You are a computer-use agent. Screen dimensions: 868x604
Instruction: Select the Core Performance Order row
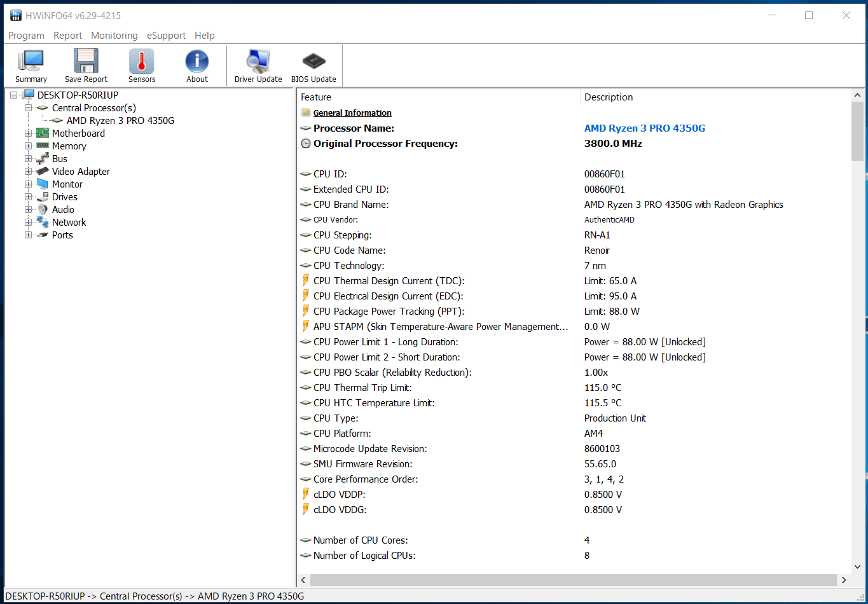pos(574,479)
